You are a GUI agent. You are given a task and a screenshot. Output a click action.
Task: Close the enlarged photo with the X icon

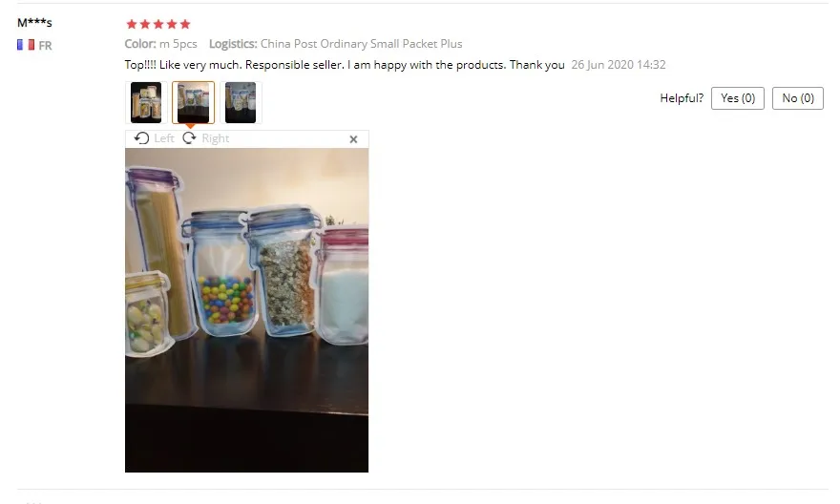coord(353,139)
